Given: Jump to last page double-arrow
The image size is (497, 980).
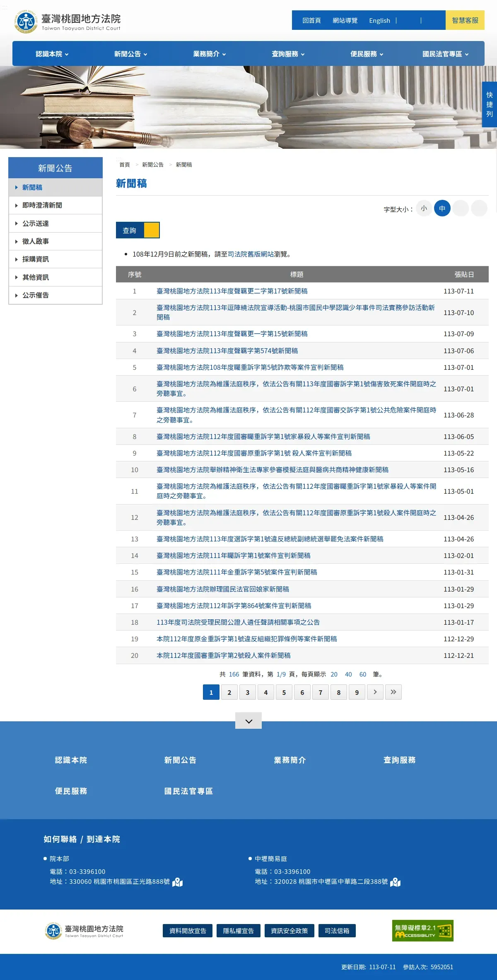Looking at the screenshot, I should 393,692.
